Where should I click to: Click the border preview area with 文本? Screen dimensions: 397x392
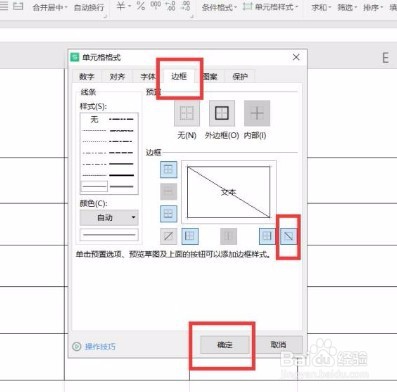pyautogui.click(x=229, y=192)
